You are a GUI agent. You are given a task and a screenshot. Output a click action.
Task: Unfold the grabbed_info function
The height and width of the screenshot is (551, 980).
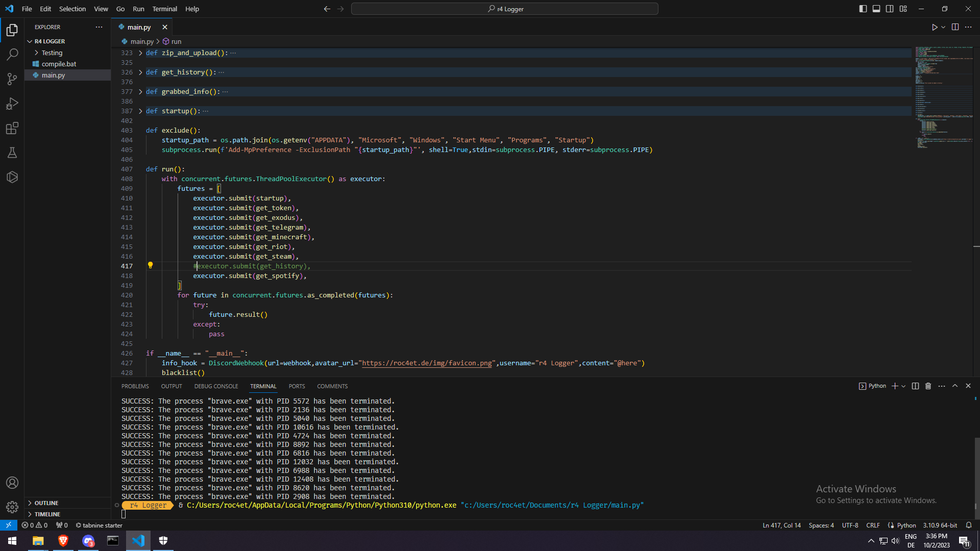pyautogui.click(x=140, y=92)
